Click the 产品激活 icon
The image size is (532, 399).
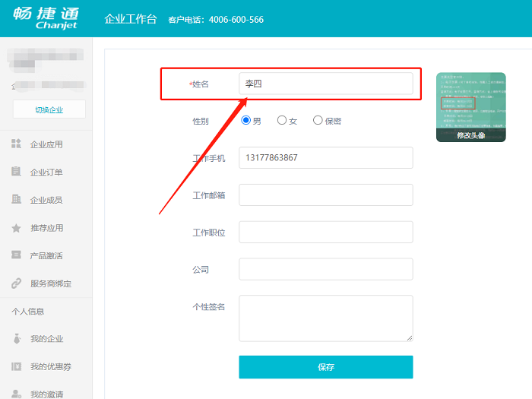[16, 255]
